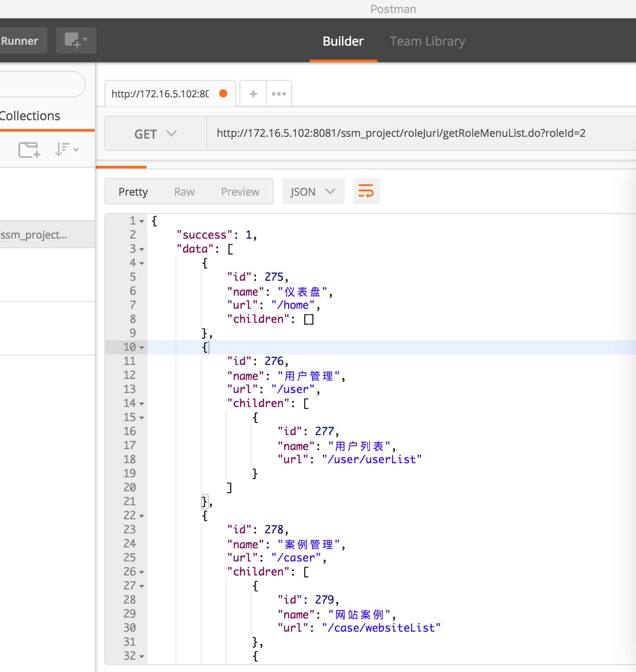The height and width of the screenshot is (672, 636).
Task: Click the name value "仪表盘"
Action: (x=303, y=292)
